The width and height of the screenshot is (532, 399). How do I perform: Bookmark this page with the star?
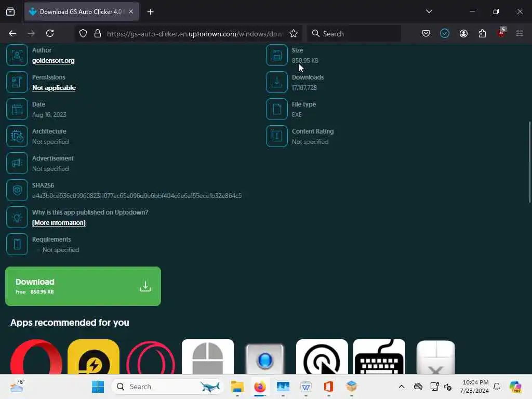[294, 34]
